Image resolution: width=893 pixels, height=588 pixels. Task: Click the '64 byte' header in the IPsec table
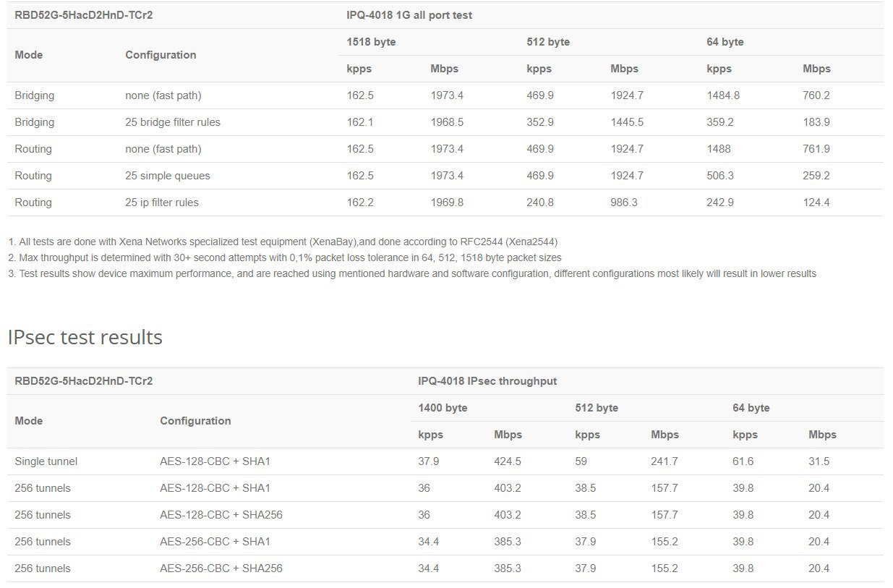(751, 408)
